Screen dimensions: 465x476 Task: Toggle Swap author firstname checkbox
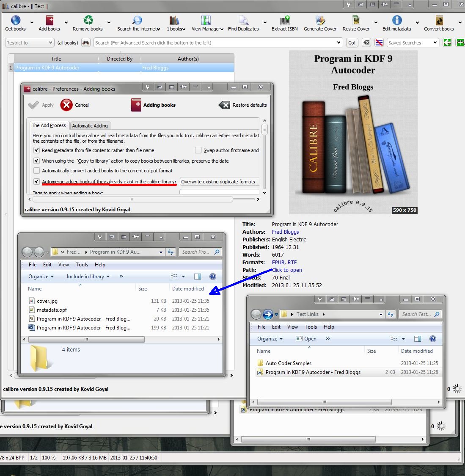[x=198, y=150]
